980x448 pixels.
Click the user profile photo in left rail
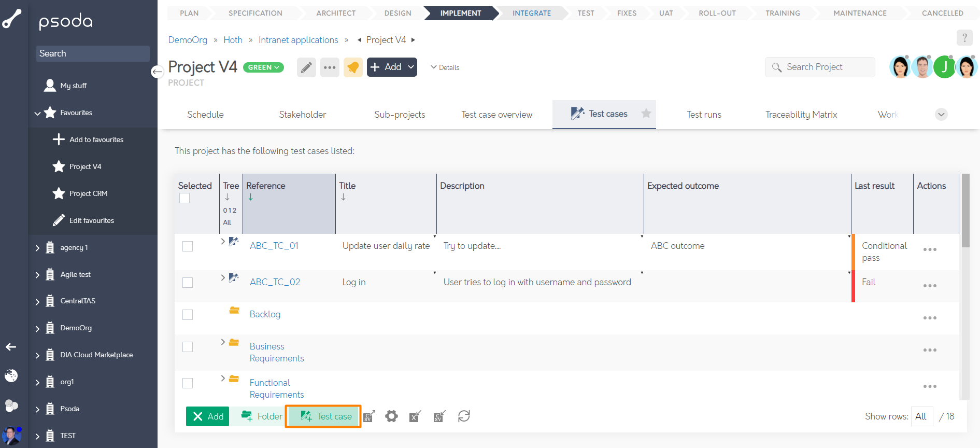tap(11, 436)
